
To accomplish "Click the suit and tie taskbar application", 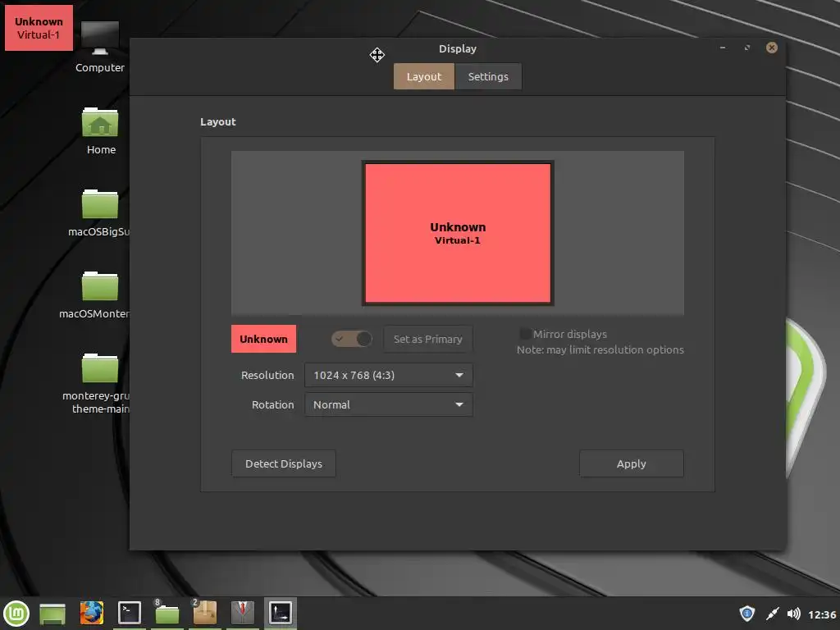I will [x=243, y=614].
